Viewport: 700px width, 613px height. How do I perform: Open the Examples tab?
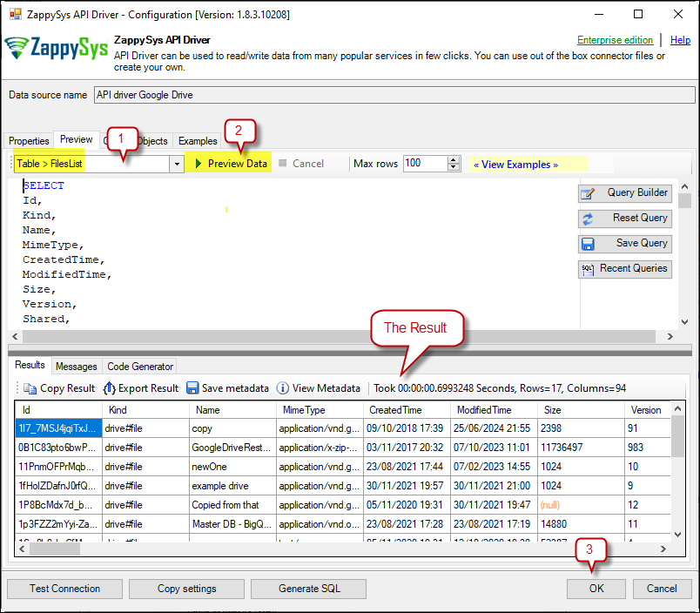click(198, 141)
